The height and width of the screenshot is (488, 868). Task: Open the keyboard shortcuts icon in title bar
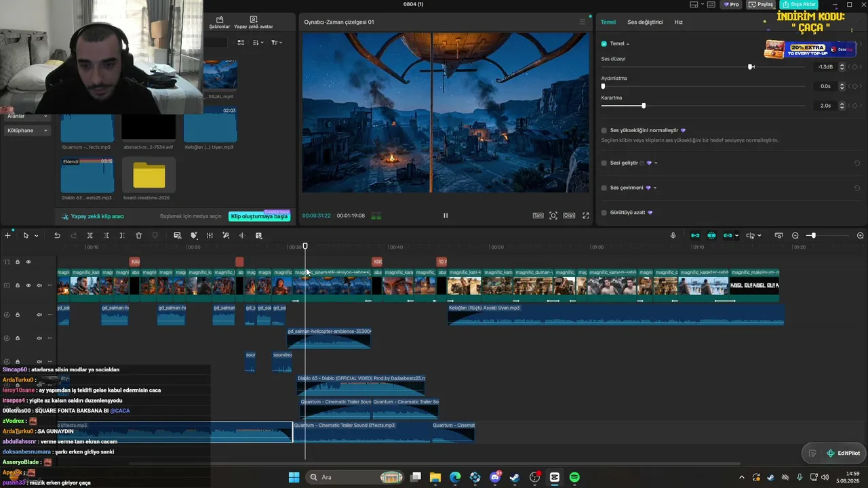[712, 5]
